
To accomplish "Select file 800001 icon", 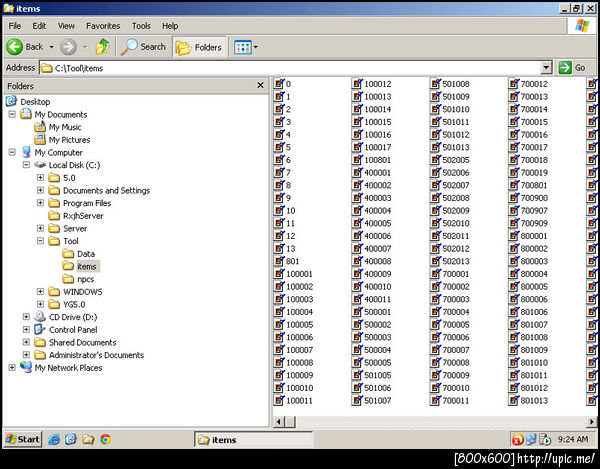I will tap(514, 236).
